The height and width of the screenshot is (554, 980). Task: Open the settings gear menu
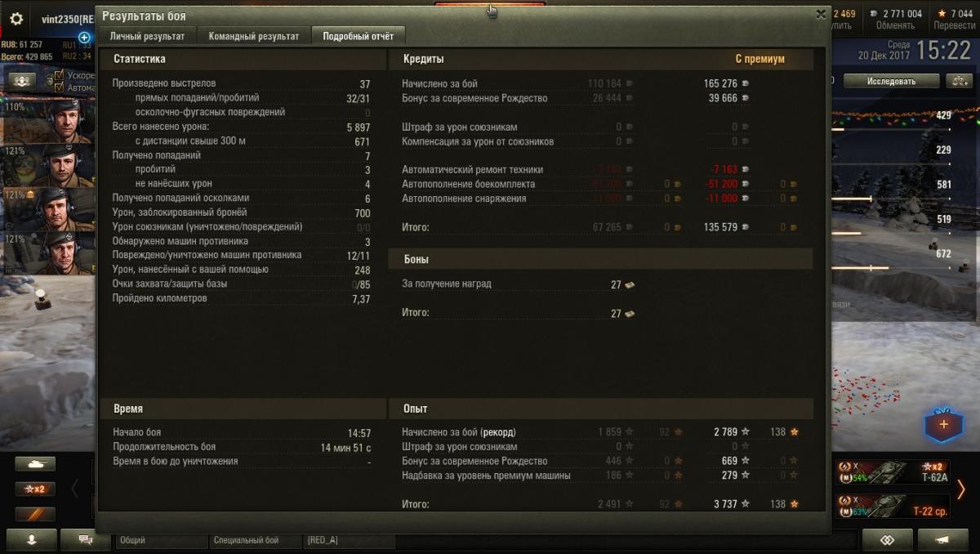coord(16,18)
